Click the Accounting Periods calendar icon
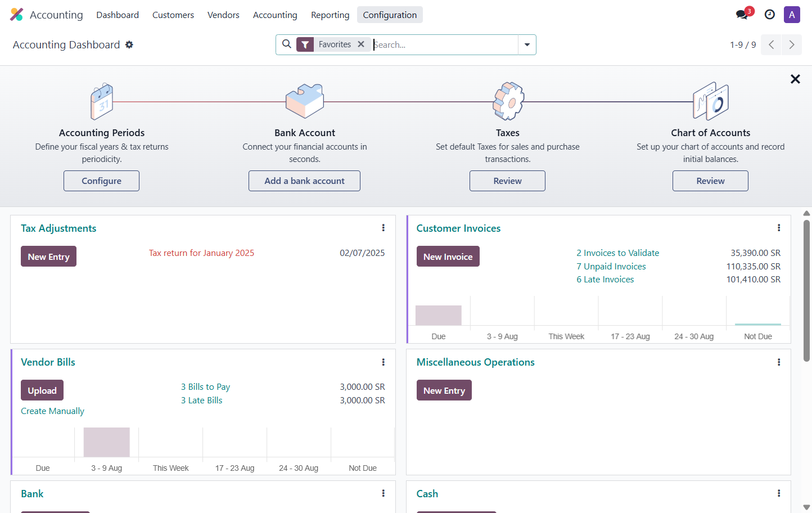This screenshot has width=812, height=513. point(102,102)
